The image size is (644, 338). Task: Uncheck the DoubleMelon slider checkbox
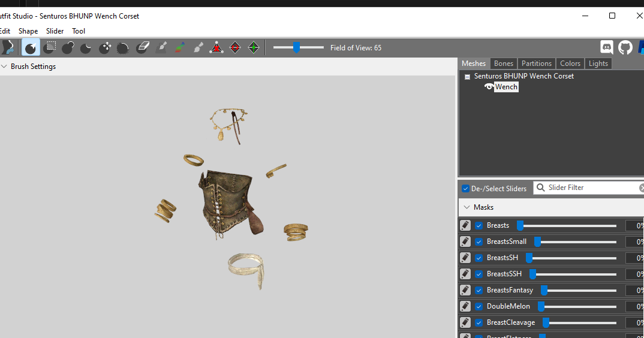tap(479, 306)
